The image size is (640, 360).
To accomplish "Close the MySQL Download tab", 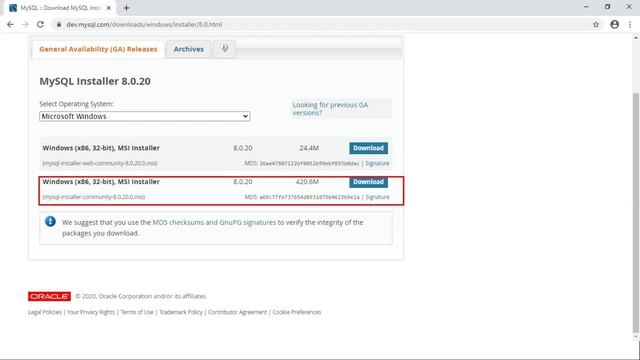I will click(x=109, y=8).
